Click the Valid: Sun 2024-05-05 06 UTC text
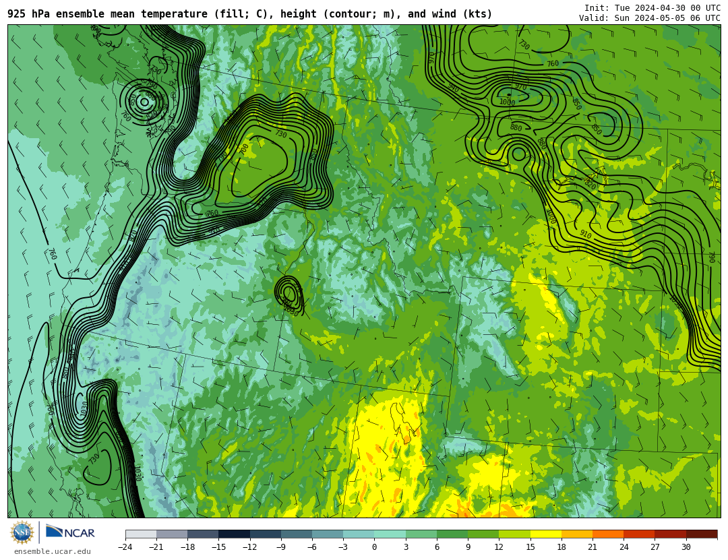Image resolution: width=728 pixels, height=560 pixels. click(x=650, y=18)
